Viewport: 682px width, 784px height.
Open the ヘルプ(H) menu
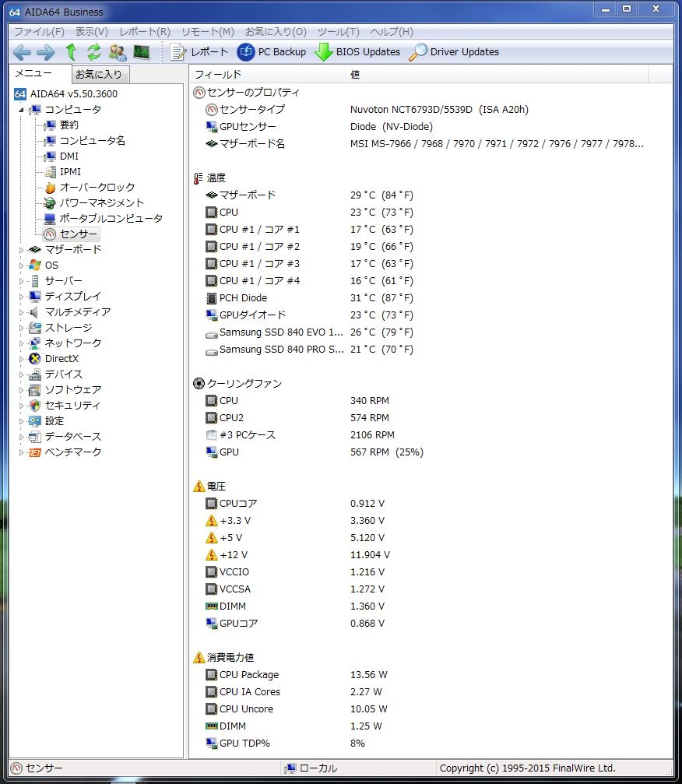[392, 32]
